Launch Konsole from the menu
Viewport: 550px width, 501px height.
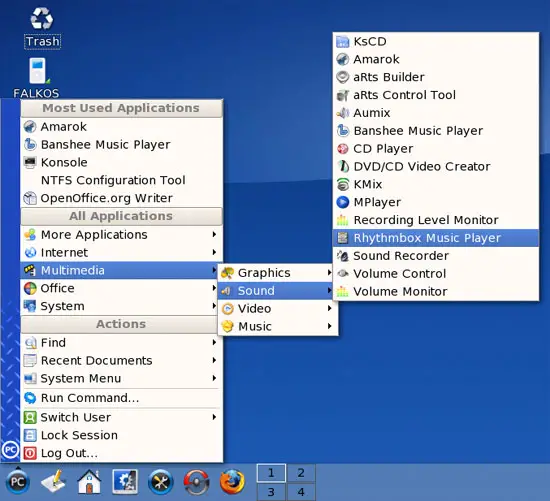point(121,162)
